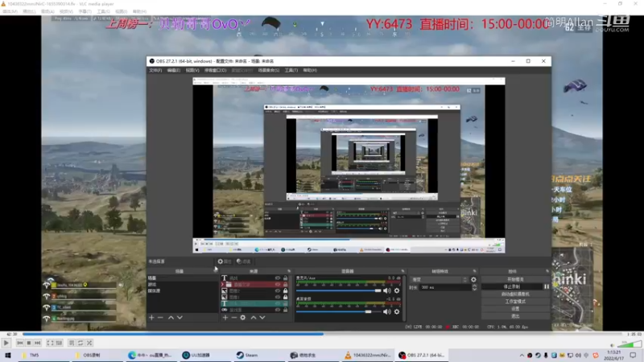Click 开始推流 start streaming button
Screen dimensions: 644x362
point(515,279)
